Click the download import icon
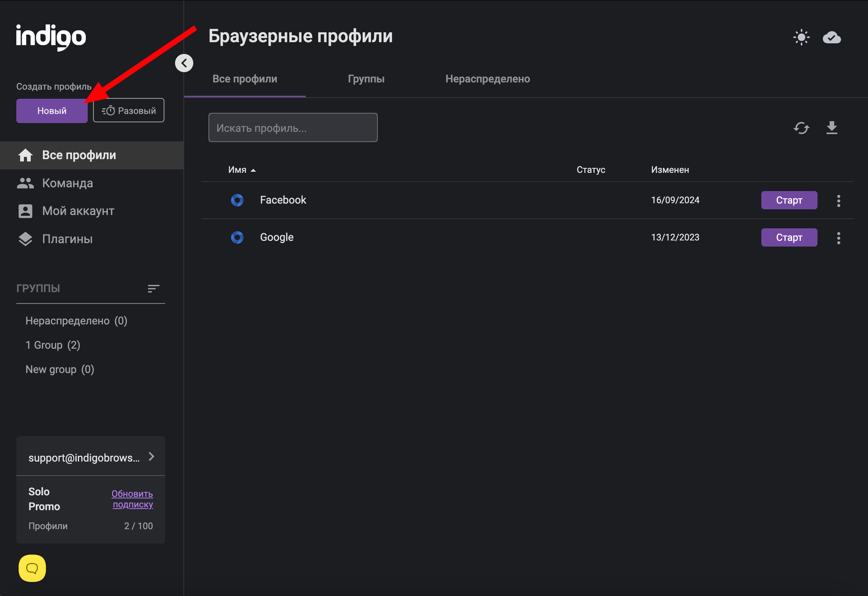The width and height of the screenshot is (868, 596). coord(832,128)
